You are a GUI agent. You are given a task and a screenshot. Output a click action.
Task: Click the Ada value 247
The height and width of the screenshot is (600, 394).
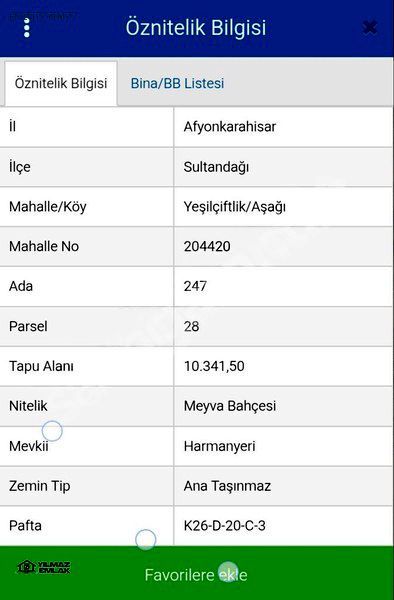click(195, 286)
